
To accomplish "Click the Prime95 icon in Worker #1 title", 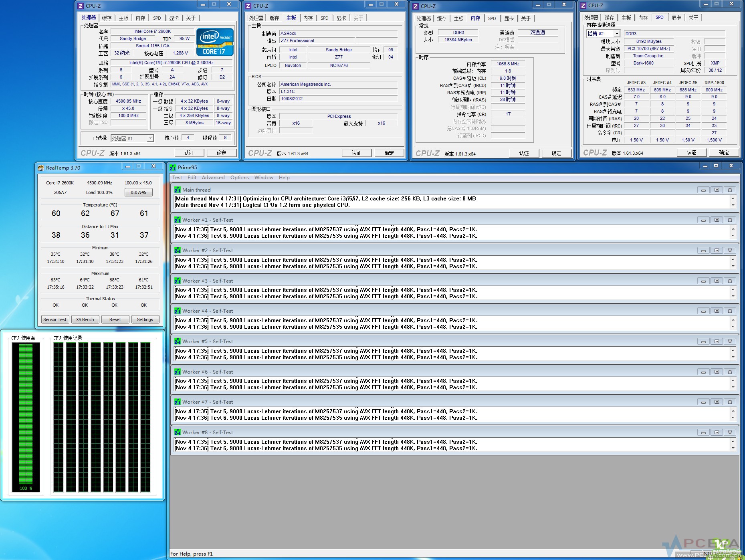I will pyautogui.click(x=178, y=220).
